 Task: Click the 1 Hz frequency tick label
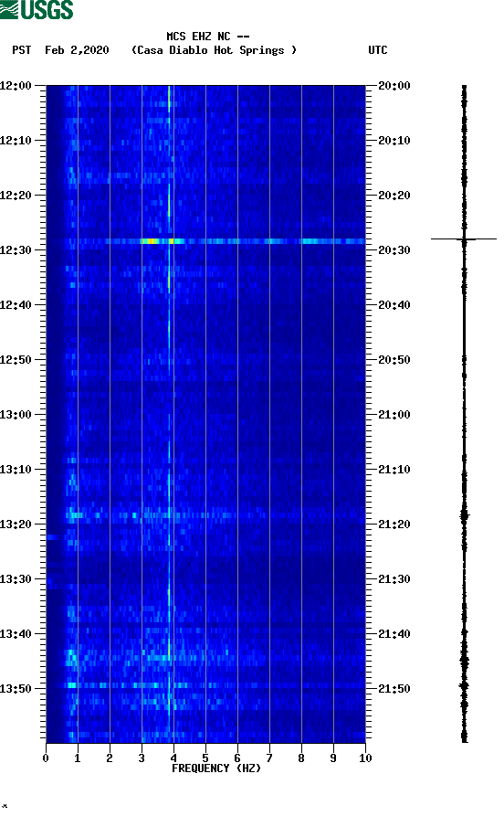tap(78, 758)
